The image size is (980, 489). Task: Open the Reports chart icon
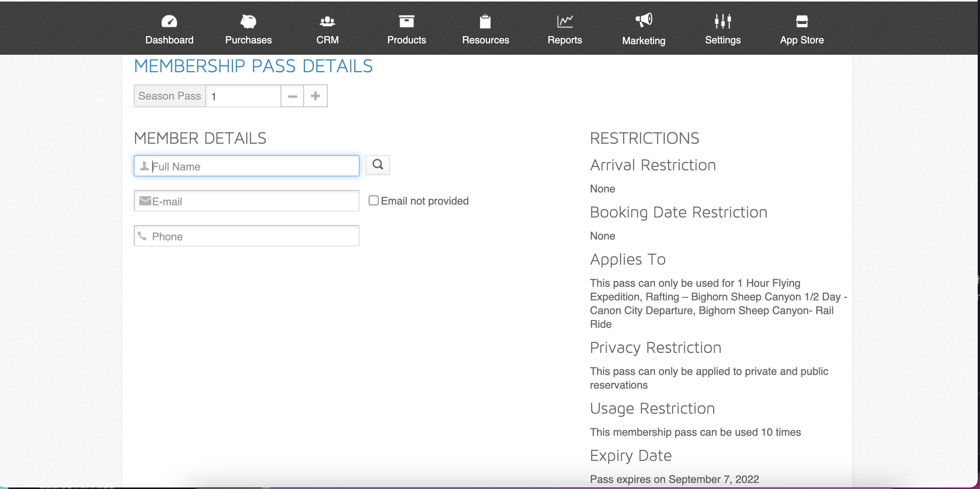pyautogui.click(x=565, y=21)
